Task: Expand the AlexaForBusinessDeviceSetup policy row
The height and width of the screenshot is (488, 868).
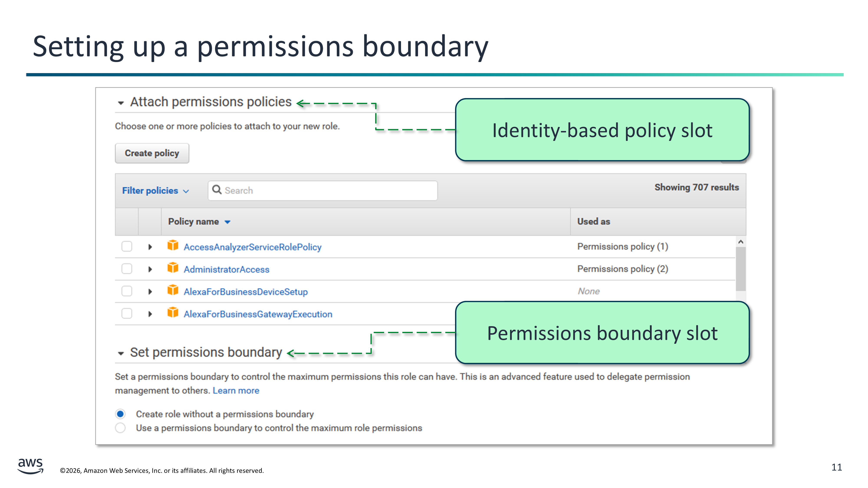Action: point(150,292)
